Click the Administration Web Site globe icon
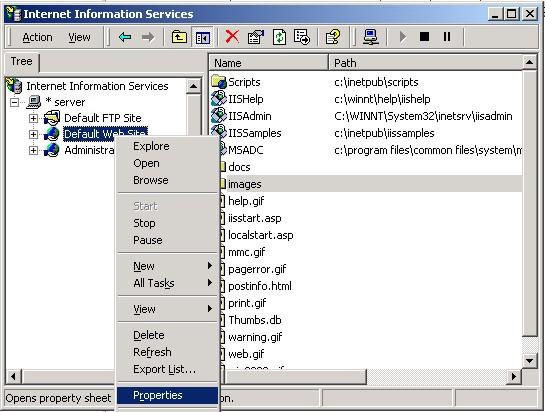The image size is (545, 412). (x=52, y=150)
